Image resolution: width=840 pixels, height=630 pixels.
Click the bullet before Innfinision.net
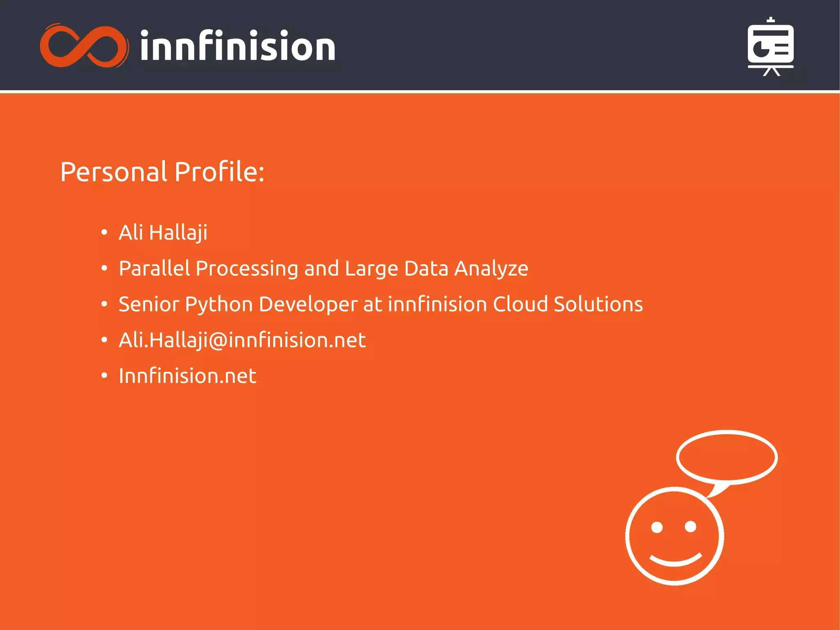coord(104,376)
